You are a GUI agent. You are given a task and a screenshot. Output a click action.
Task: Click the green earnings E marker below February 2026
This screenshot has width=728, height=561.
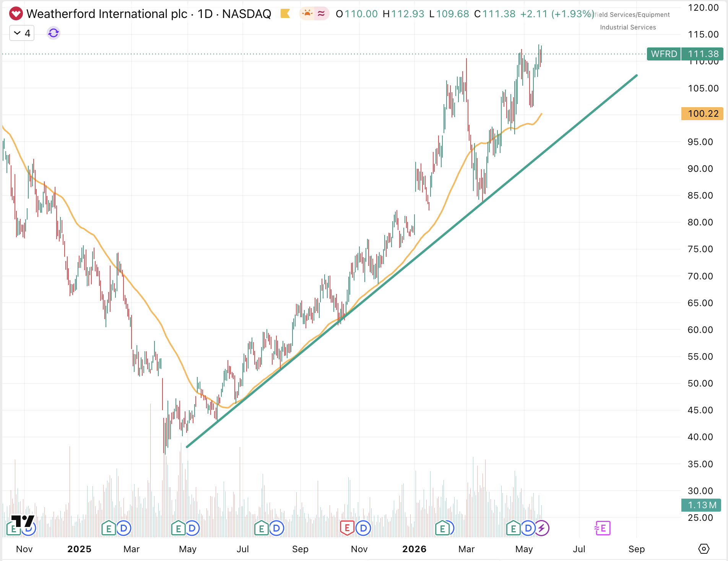tap(442, 528)
